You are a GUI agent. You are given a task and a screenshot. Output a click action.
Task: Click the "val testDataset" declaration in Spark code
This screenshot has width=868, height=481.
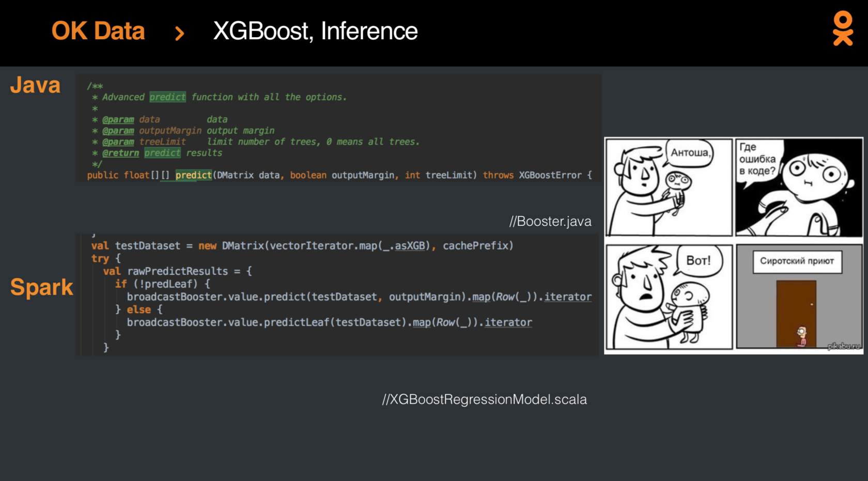coord(136,246)
